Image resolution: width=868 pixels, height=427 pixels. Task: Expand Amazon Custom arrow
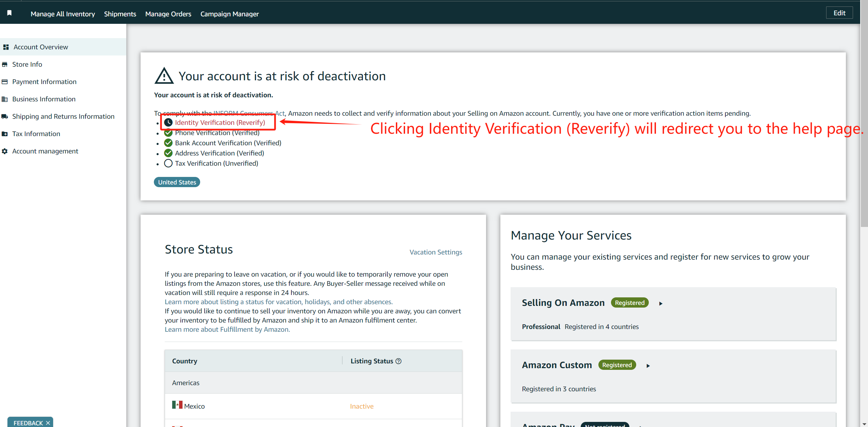pos(648,366)
